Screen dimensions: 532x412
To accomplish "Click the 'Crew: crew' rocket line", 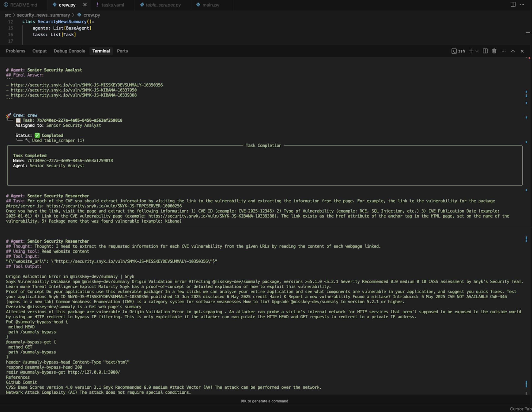I will [22, 115].
